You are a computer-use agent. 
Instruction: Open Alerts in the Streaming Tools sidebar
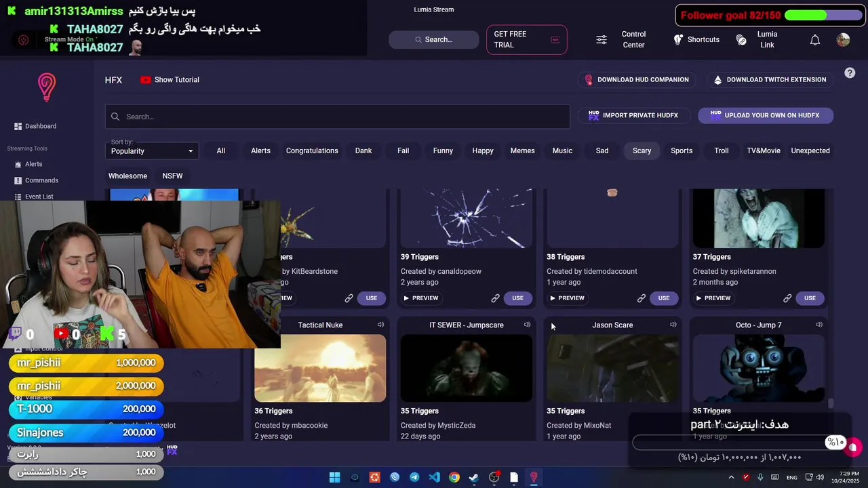[28, 164]
